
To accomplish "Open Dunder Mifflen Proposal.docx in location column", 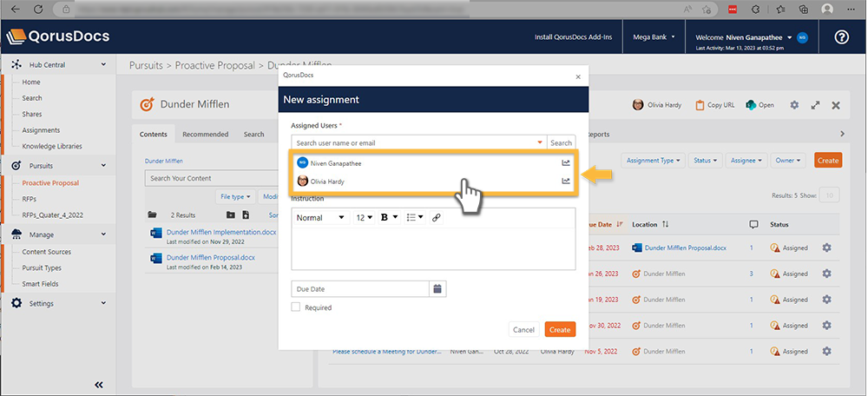I will tap(686, 247).
